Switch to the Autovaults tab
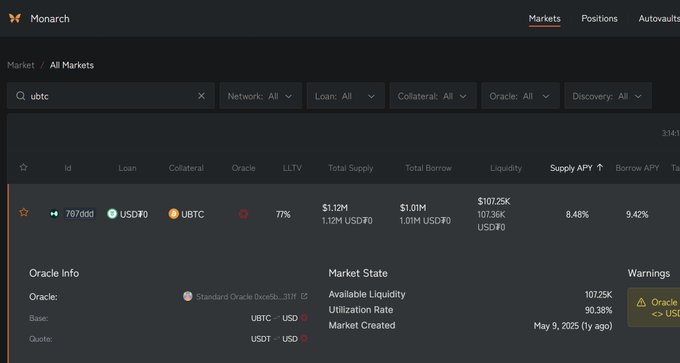This screenshot has width=680, height=363. pyautogui.click(x=659, y=19)
